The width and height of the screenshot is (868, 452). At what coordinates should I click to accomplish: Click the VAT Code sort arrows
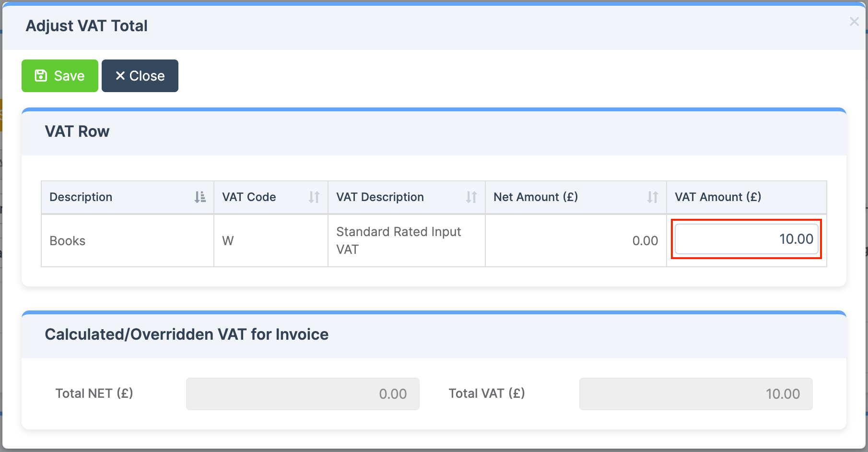tap(314, 197)
